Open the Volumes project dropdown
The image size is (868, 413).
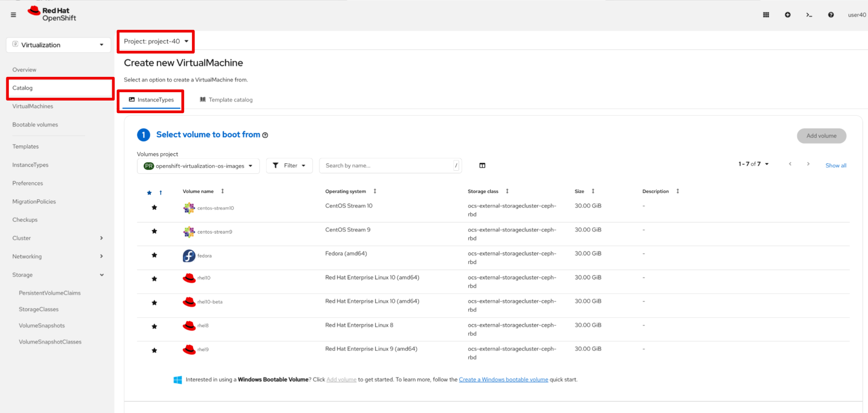pos(198,166)
